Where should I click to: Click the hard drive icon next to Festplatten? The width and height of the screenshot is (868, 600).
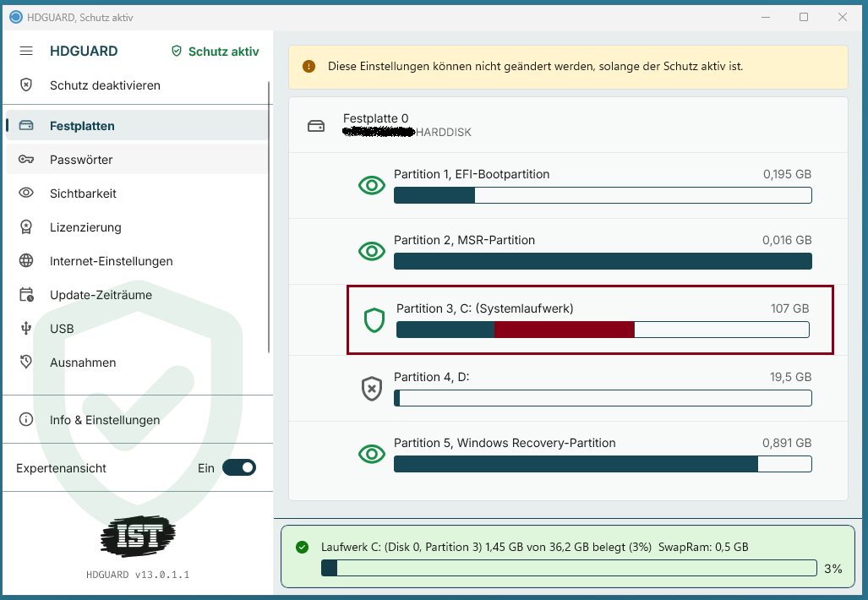(x=26, y=126)
